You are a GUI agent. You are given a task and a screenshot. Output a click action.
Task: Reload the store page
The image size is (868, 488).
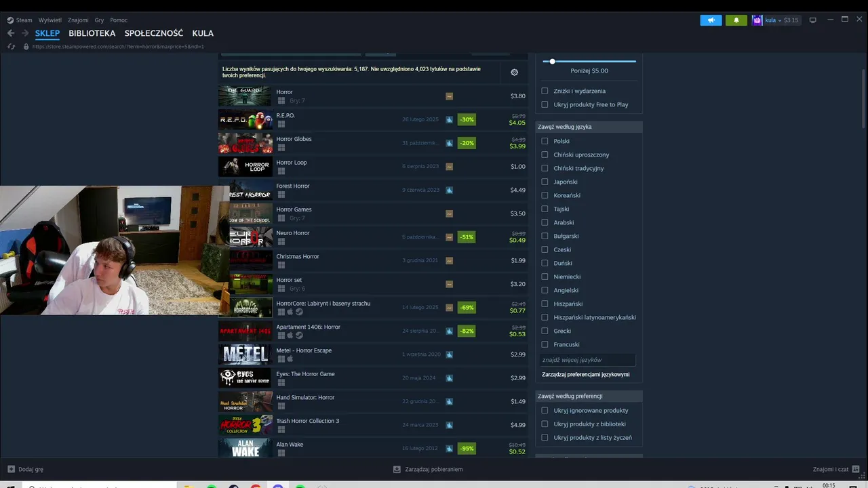(x=11, y=47)
